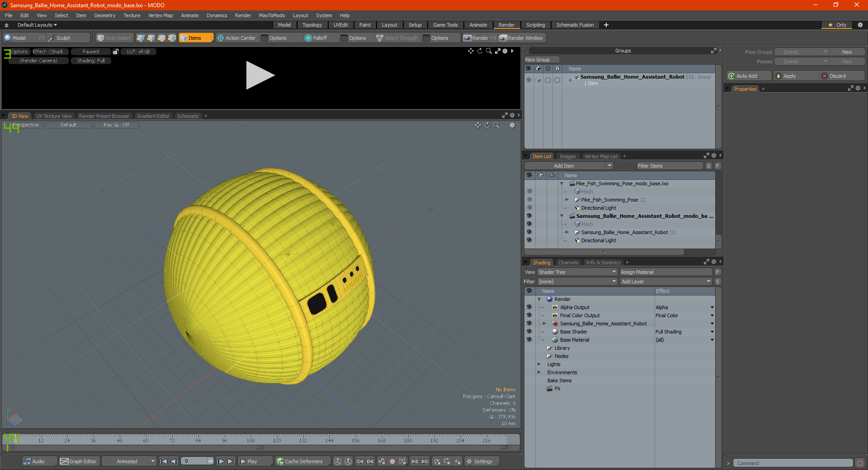Click 3D viewport zoom magnifier icon
This screenshot has width=868, height=470.
click(x=496, y=125)
